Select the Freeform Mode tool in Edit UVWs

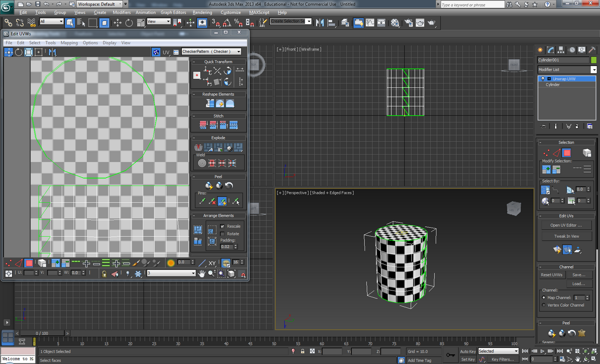[x=38, y=52]
